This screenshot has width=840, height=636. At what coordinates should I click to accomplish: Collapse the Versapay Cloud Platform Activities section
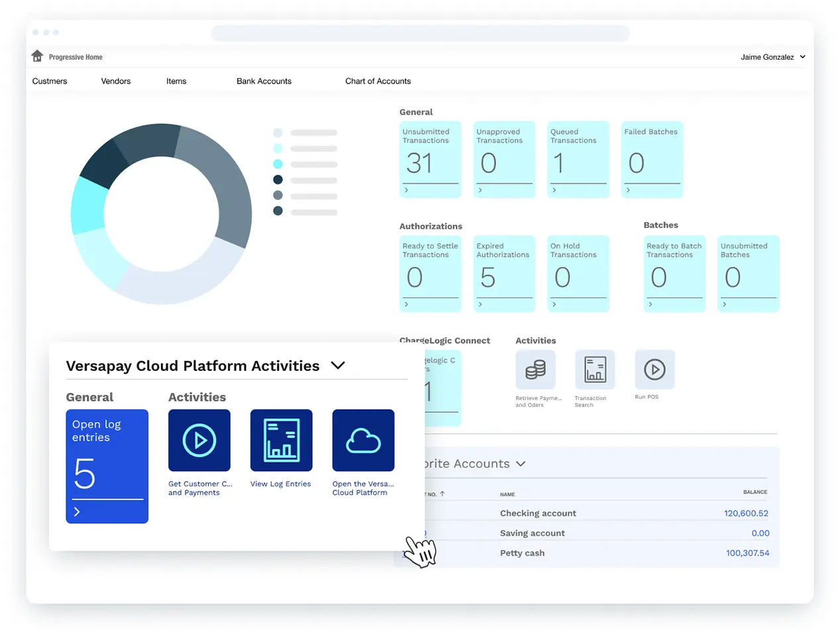(x=338, y=365)
